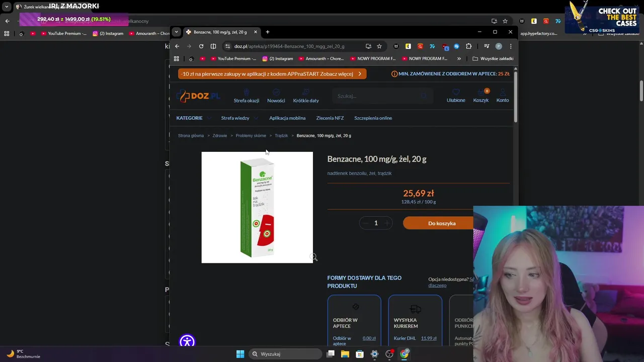Open Aplikacja mobilna menu item
Image resolution: width=644 pixels, height=362 pixels.
[x=287, y=118]
